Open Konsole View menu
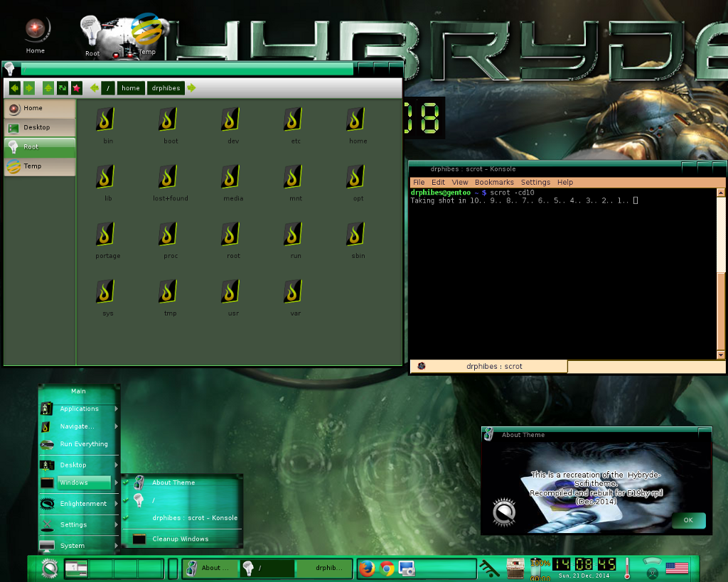The width and height of the screenshot is (728, 582). coord(460,183)
